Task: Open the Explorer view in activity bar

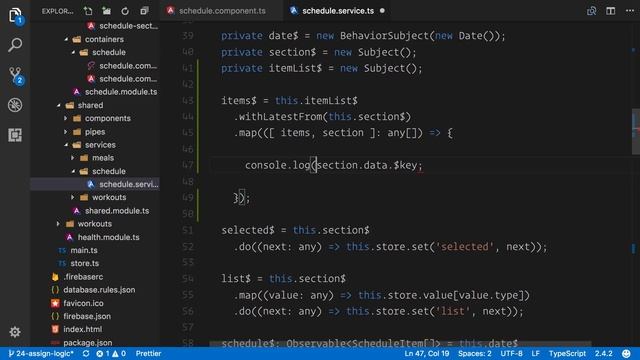Action: pos(15,16)
